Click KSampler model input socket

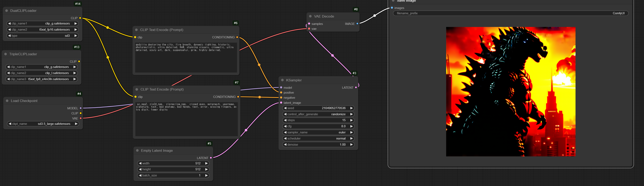pos(281,87)
